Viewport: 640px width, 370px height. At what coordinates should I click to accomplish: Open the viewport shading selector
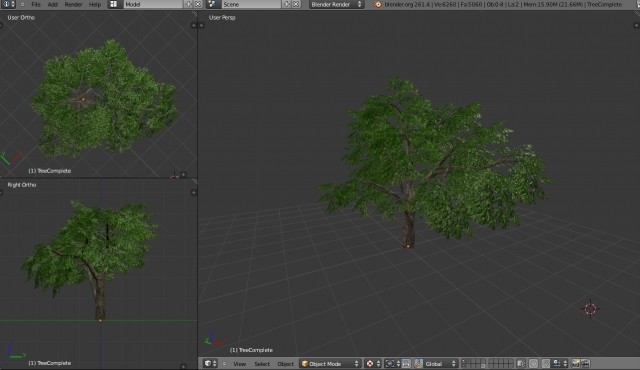[x=373, y=363]
